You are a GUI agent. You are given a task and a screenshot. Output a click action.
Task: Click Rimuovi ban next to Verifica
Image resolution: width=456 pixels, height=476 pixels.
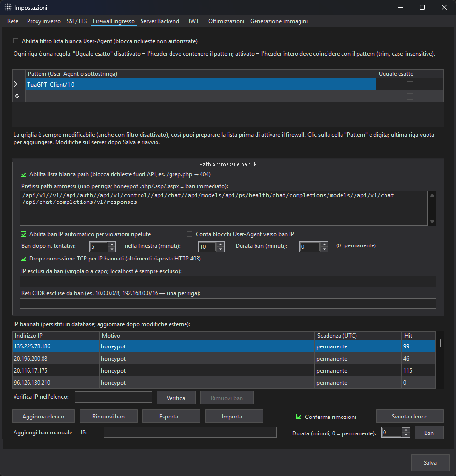[x=227, y=398]
